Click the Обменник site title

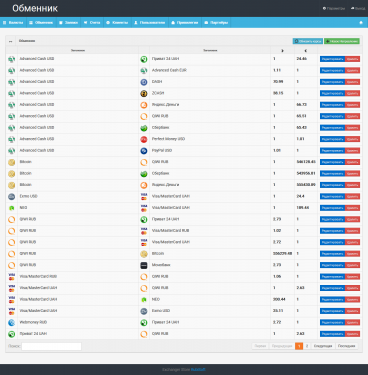(35, 8)
